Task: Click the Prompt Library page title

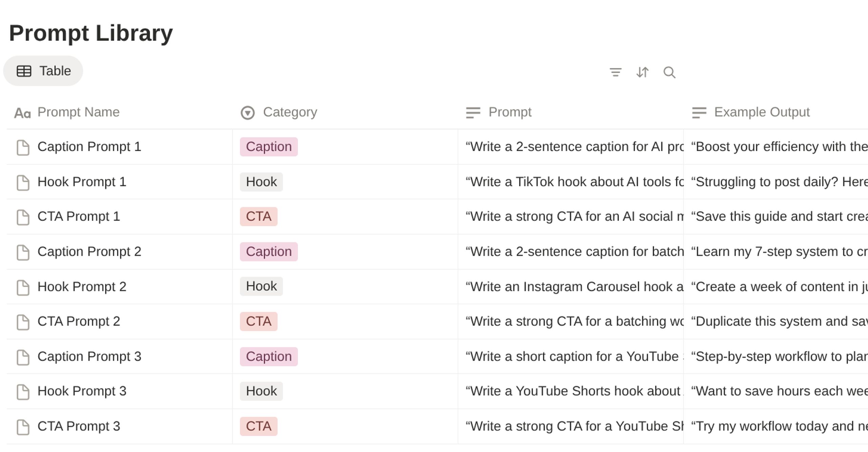Action: (91, 33)
